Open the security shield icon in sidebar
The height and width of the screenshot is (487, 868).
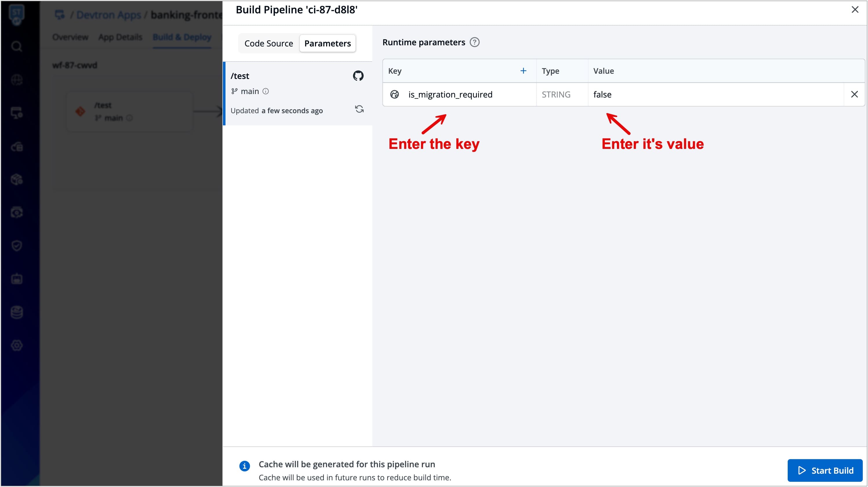(17, 246)
